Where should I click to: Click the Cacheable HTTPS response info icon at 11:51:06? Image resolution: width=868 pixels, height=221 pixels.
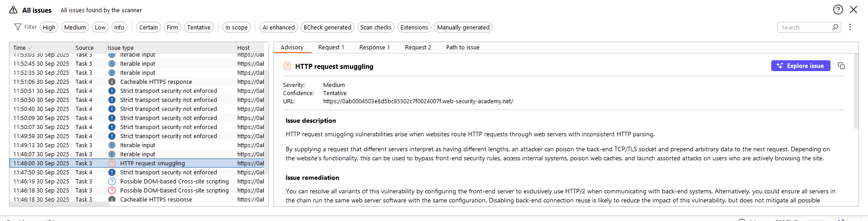click(x=112, y=82)
